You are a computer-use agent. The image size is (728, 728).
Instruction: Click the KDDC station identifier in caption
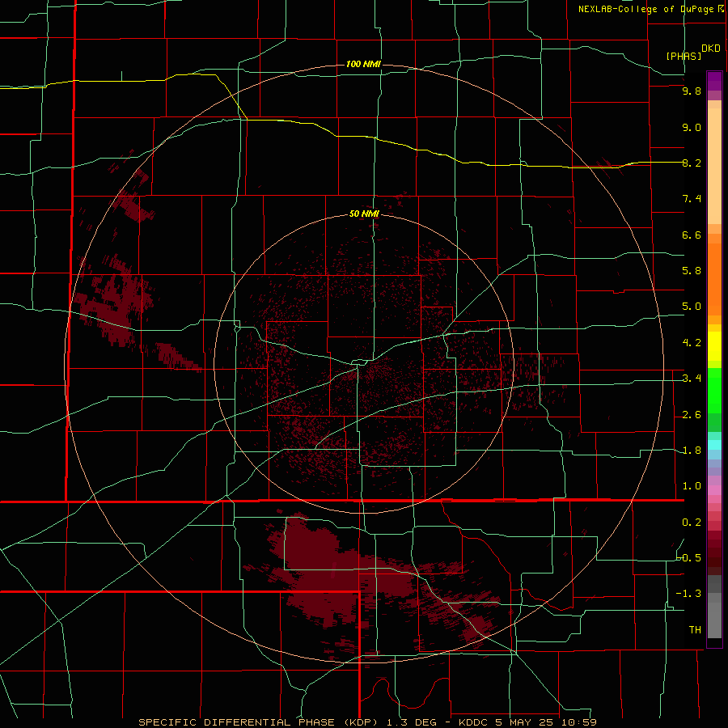point(475,722)
